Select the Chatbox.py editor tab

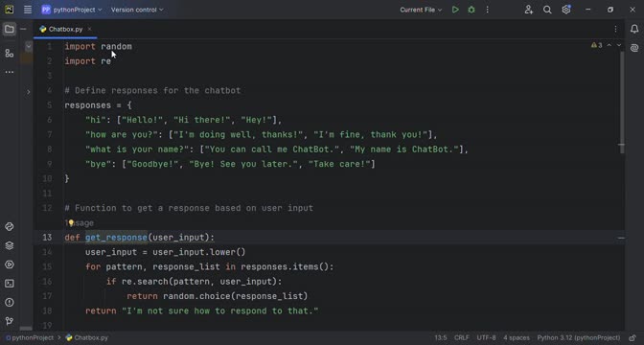[x=65, y=29]
